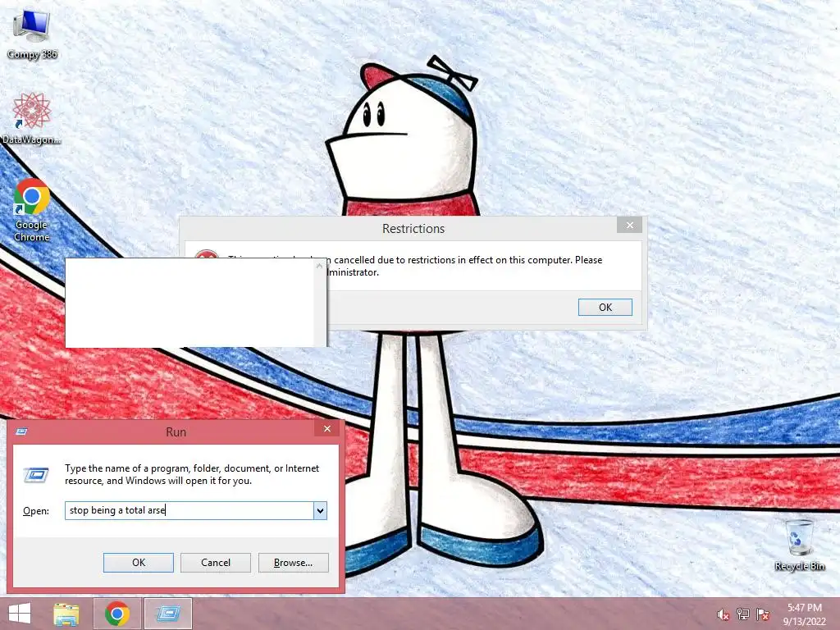
Task: Click the Run program icon beside description
Action: point(36,475)
